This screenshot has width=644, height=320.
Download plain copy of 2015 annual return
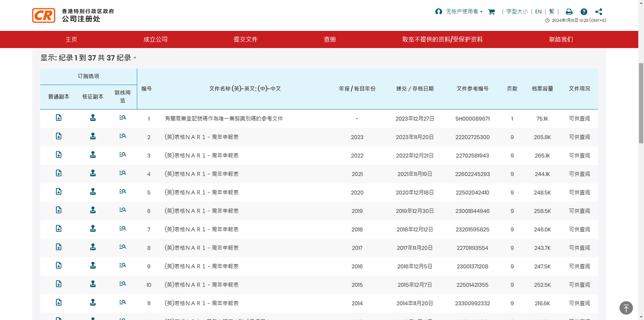pos(59,284)
